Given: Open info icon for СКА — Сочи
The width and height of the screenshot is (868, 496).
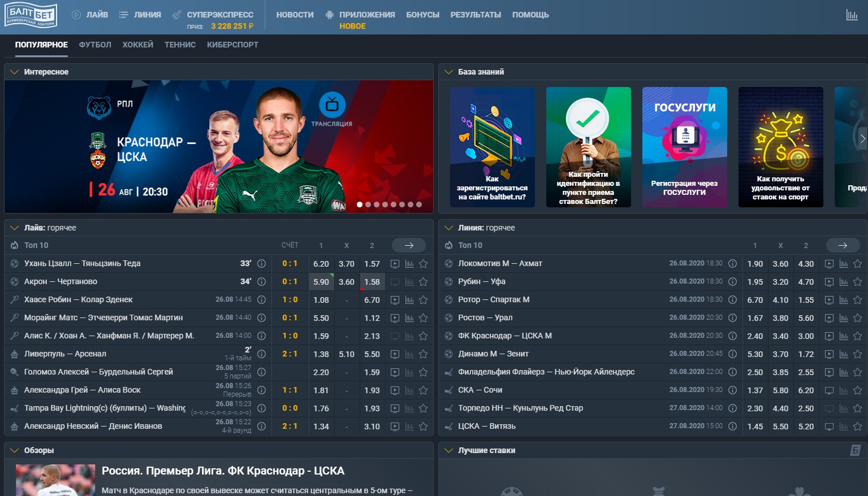Looking at the screenshot, I should click(732, 390).
